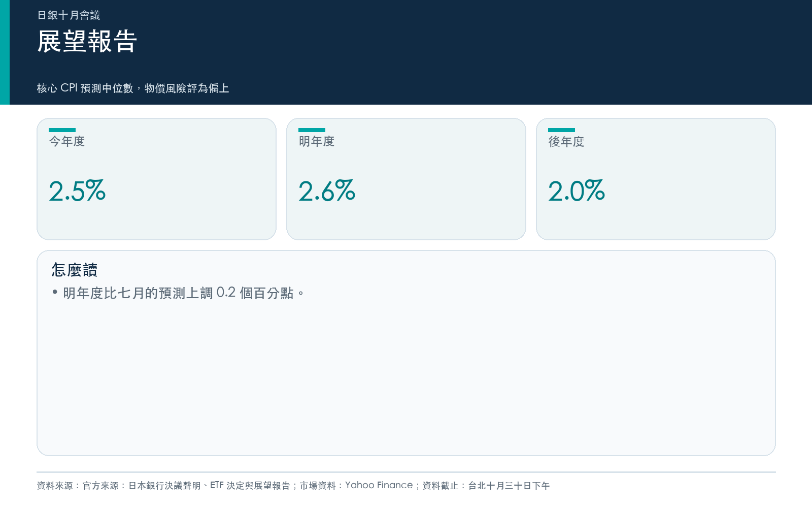This screenshot has width=812, height=508.
Task: Click the 2.6% value
Action: click(327, 191)
